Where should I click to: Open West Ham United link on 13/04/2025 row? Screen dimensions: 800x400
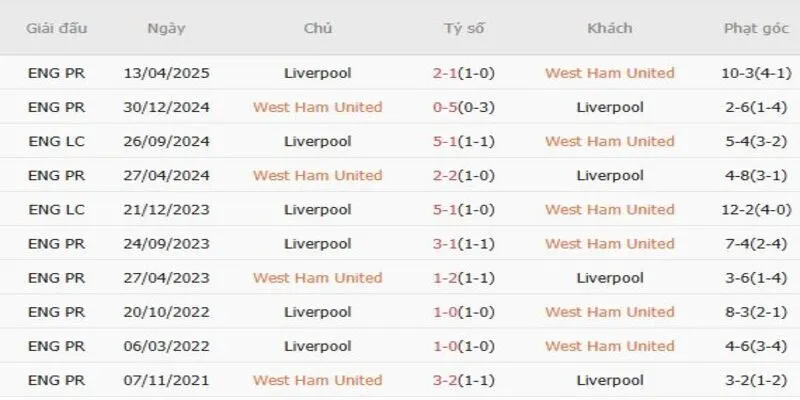[x=609, y=73]
